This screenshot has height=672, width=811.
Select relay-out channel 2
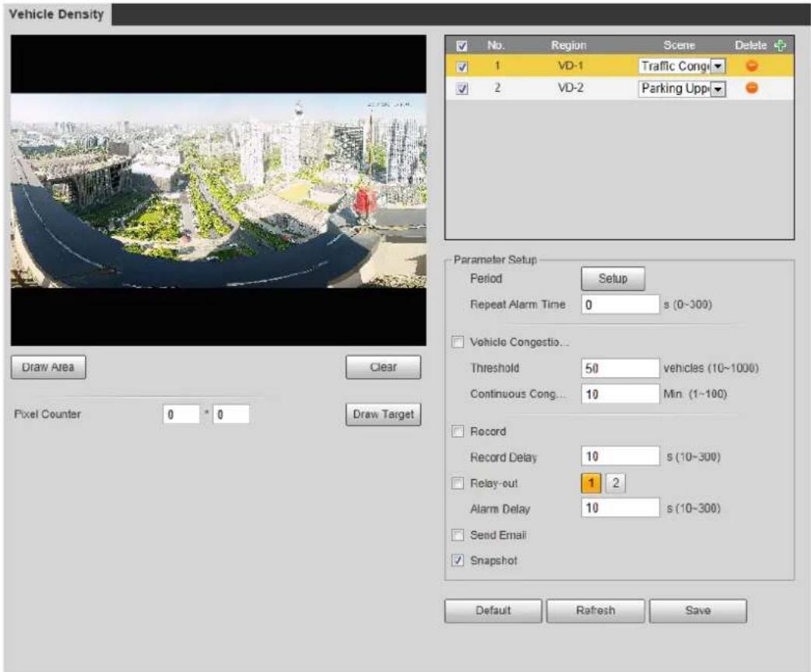[616, 483]
